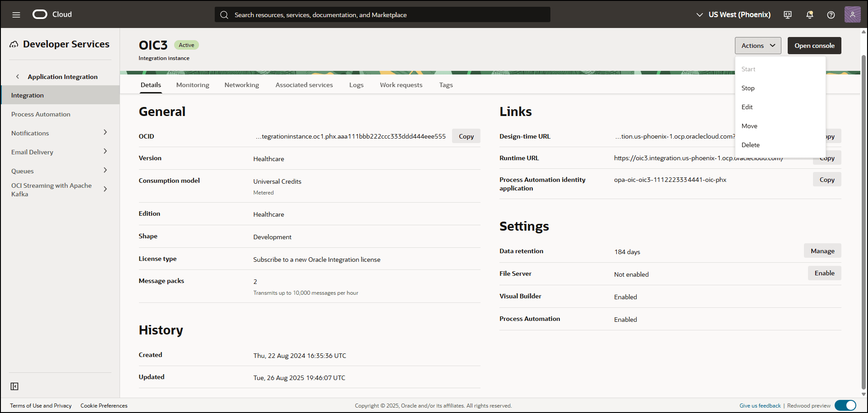The image size is (868, 413).
Task: Launch Cloud Shell from the top bar
Action: click(787, 14)
